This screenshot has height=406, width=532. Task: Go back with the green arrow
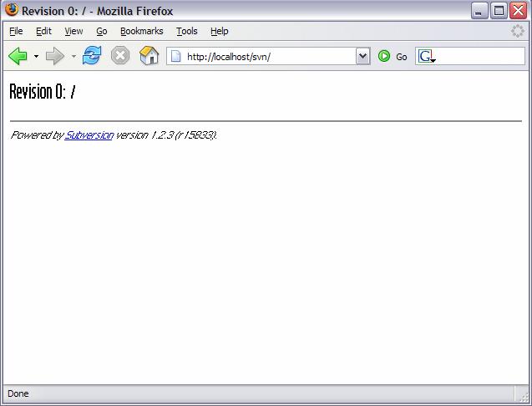(x=18, y=56)
